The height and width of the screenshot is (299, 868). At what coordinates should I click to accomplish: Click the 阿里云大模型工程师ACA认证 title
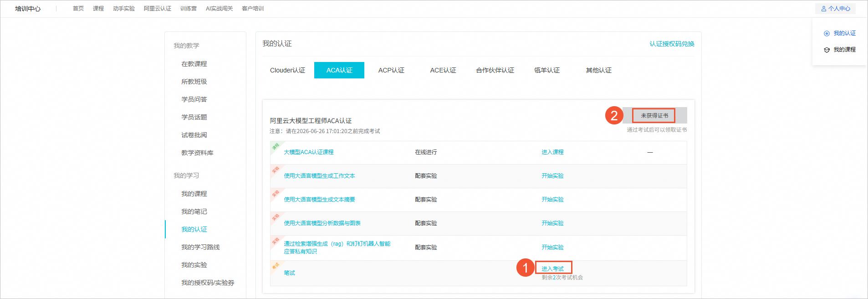(x=311, y=121)
